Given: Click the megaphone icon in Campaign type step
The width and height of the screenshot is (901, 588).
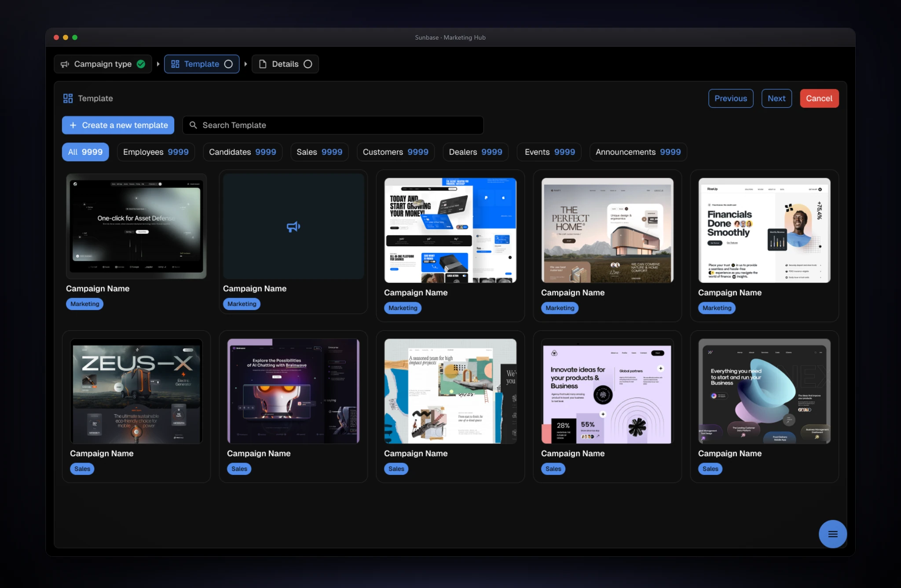Looking at the screenshot, I should click(65, 64).
